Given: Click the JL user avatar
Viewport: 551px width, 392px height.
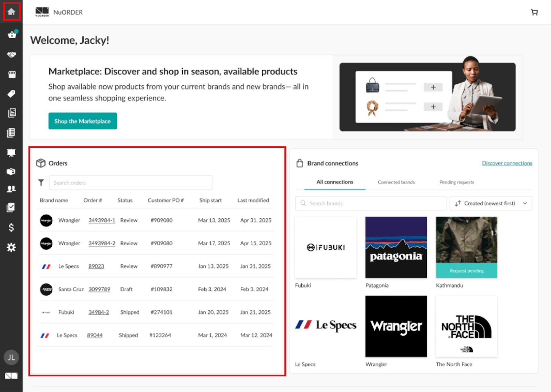Looking at the screenshot, I should click(11, 357).
